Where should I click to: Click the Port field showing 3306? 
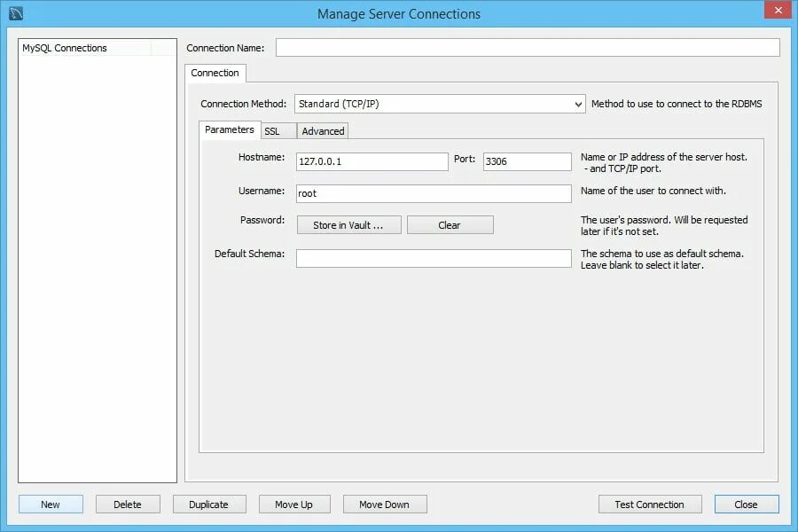[x=528, y=161]
